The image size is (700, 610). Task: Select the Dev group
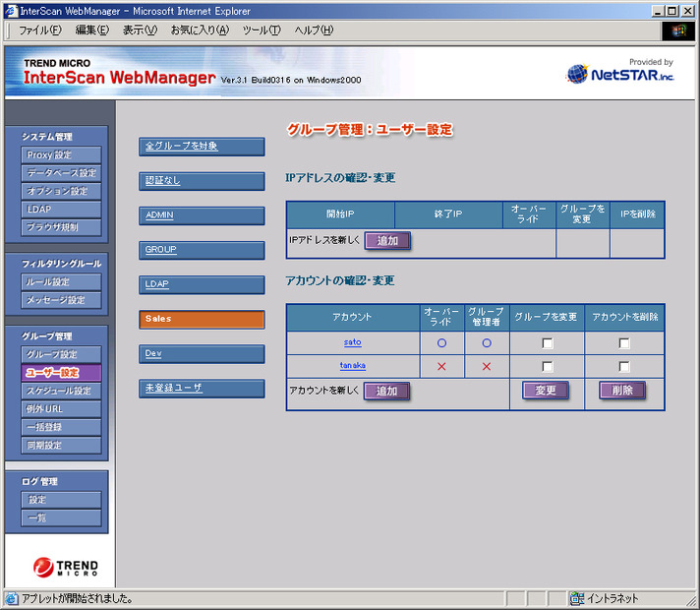[202, 354]
